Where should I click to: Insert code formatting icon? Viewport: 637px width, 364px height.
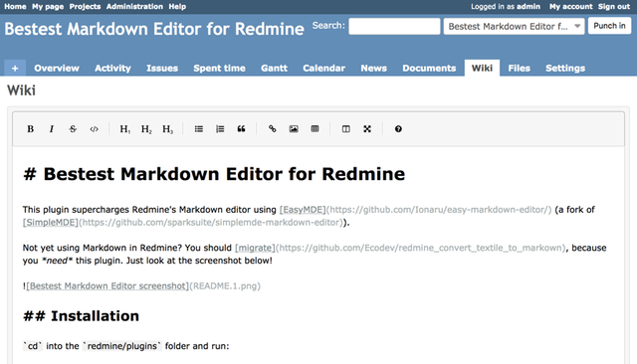94,129
